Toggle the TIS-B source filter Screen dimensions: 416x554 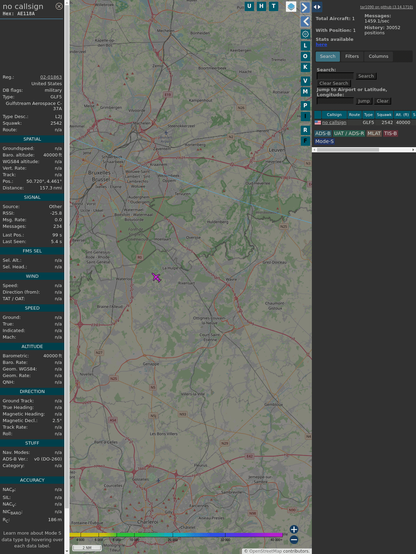click(390, 133)
